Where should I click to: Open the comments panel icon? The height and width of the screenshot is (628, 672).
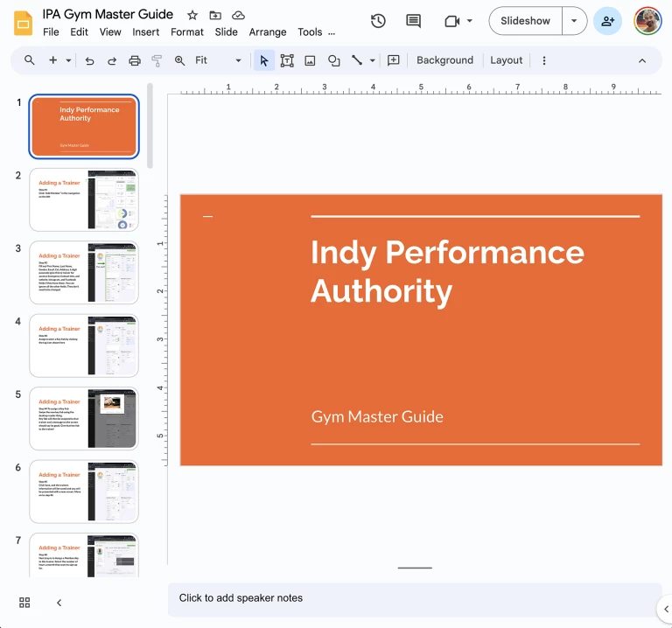pyautogui.click(x=414, y=21)
